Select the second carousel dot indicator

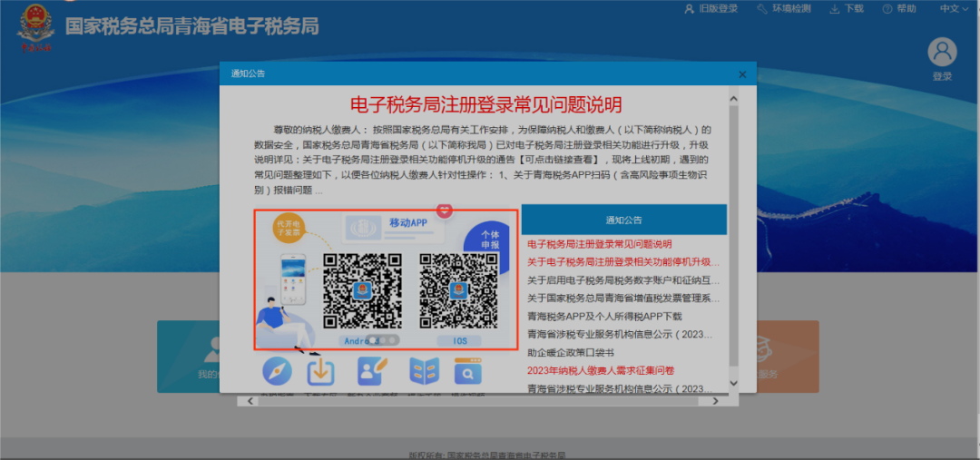[382, 340]
